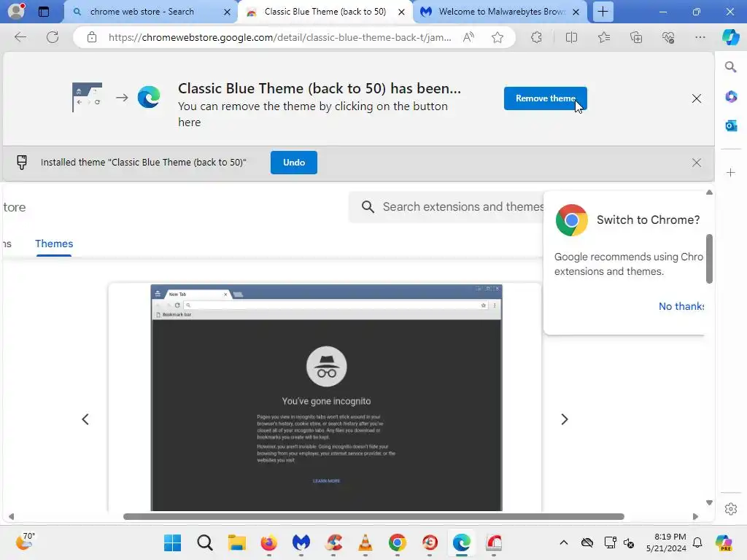Click the address bar URL

coord(279,37)
